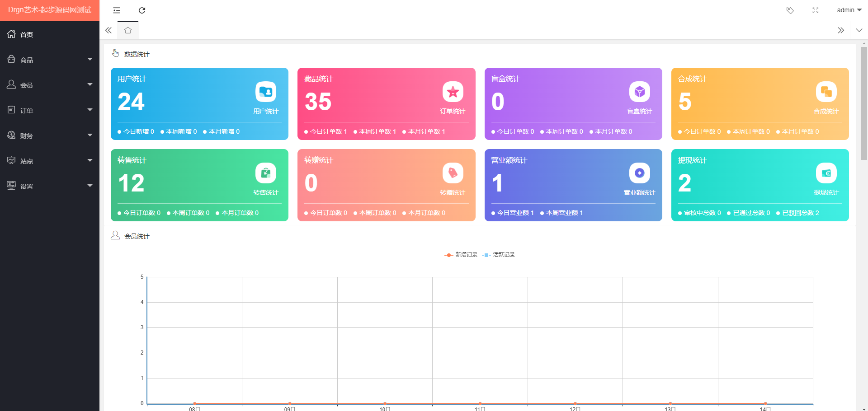Expand the 财务 sidebar menu

(50, 135)
